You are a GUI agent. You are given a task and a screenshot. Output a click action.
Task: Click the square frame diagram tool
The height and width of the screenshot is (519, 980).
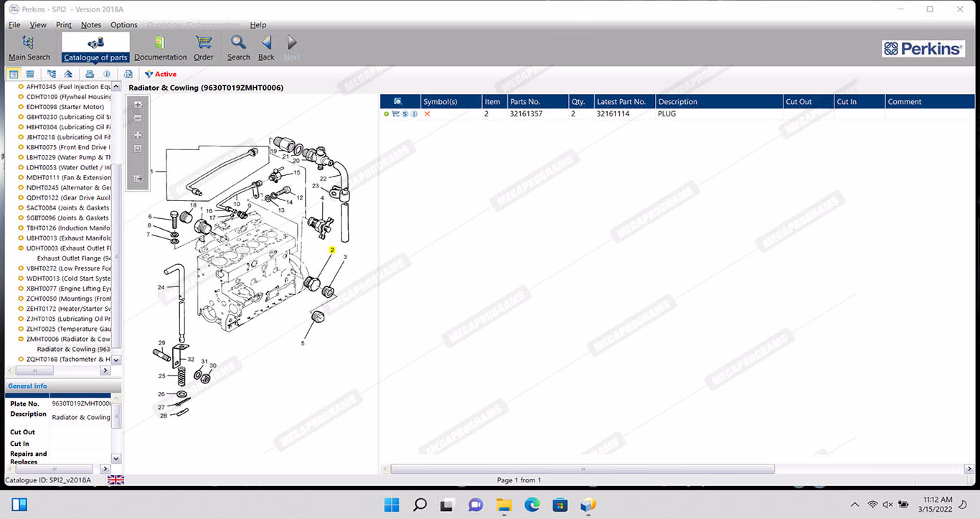click(x=138, y=149)
